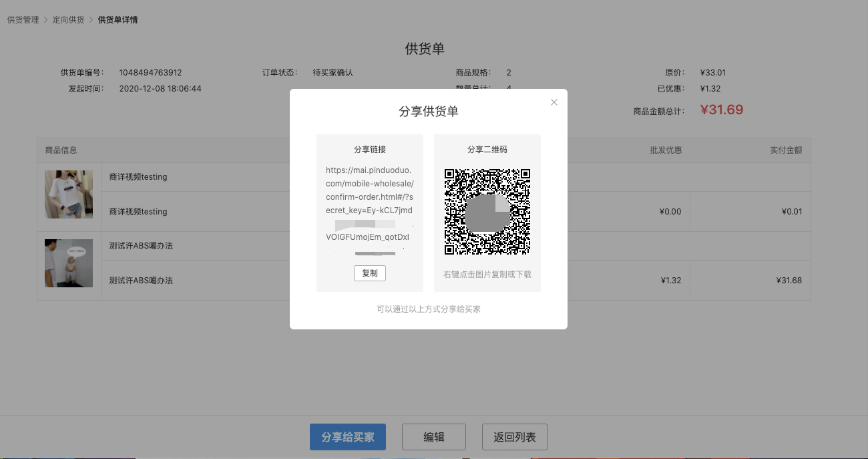The image size is (868, 459).
Task: Click the 商详视频testing product thumbnail
Action: coord(69,194)
